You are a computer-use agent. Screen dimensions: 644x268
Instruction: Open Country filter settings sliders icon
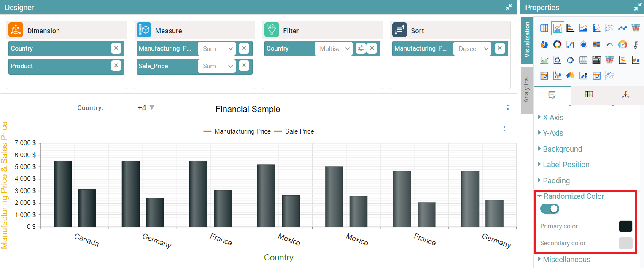click(x=361, y=48)
